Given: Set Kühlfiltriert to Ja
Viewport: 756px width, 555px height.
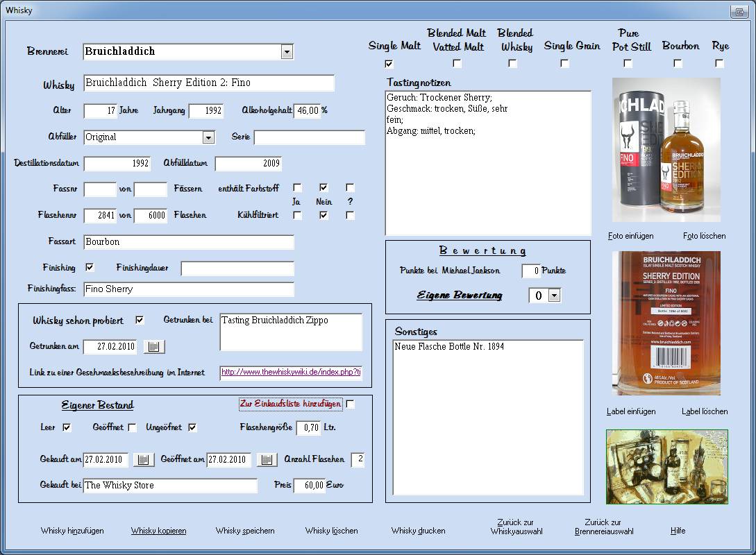Looking at the screenshot, I should (298, 215).
